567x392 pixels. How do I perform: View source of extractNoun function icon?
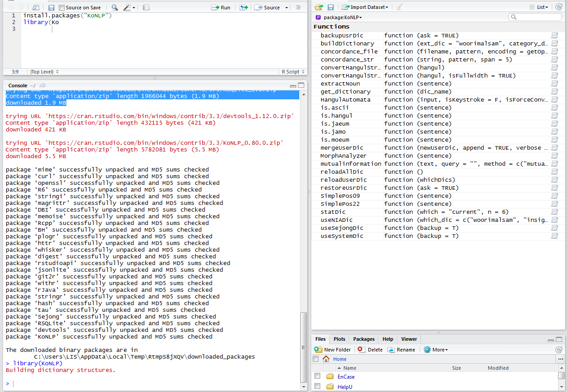click(555, 84)
